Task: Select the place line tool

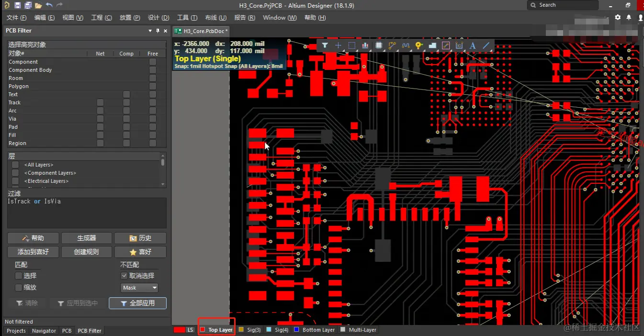Action: [486, 45]
